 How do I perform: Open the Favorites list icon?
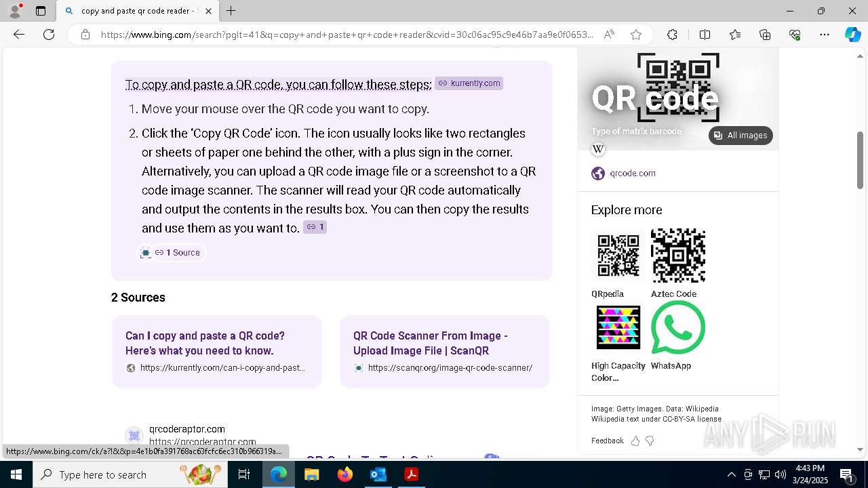coord(735,35)
